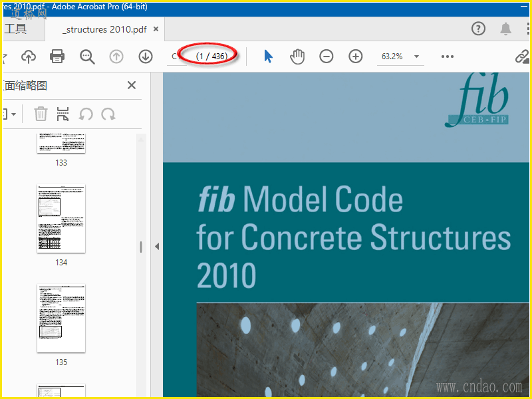Open the more tools ellipsis menu

coord(448,57)
